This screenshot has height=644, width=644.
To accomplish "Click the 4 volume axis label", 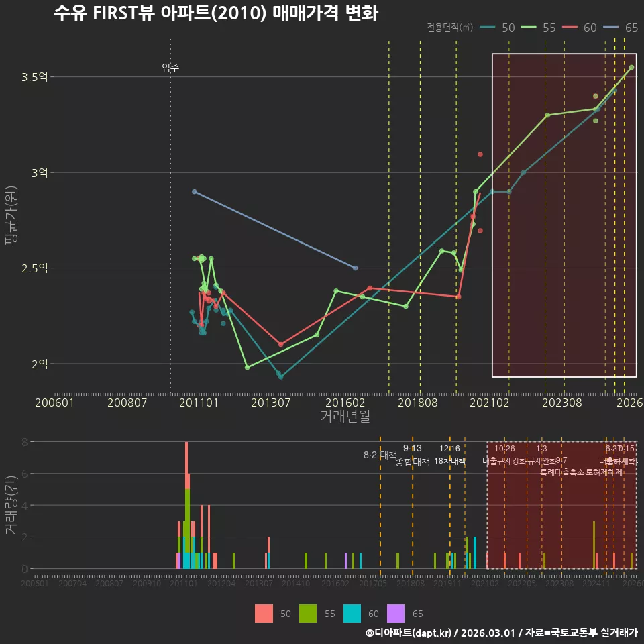I will [25, 506].
